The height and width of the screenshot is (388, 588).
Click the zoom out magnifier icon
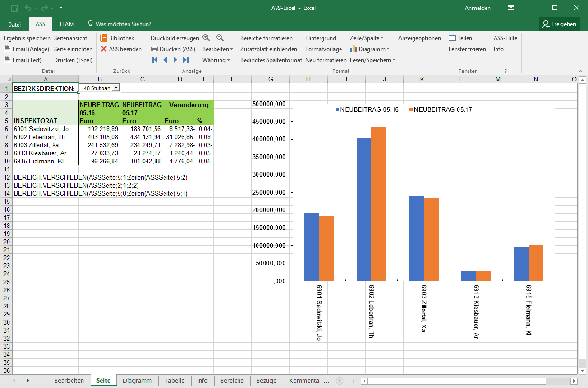click(220, 38)
